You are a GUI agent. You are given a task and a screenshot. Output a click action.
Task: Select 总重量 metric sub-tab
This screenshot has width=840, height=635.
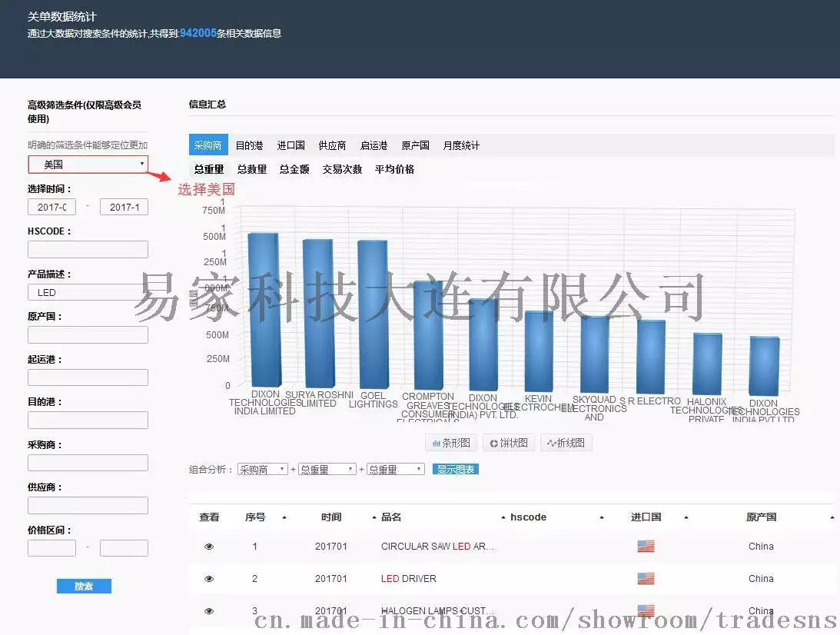(x=209, y=169)
